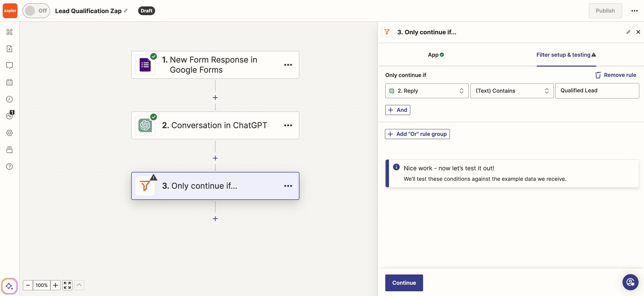The height and width of the screenshot is (296, 644).
Task: Click pencil icon to rename Zap title
Action: [126, 10]
